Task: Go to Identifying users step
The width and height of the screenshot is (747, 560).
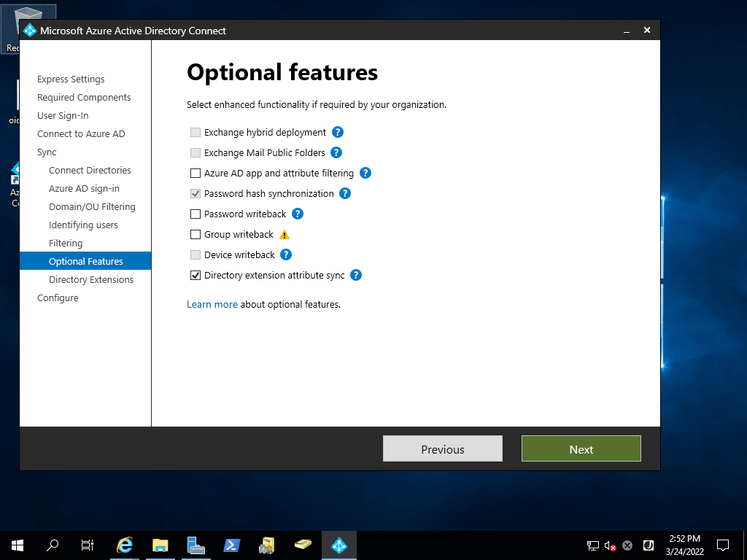Action: 83,225
